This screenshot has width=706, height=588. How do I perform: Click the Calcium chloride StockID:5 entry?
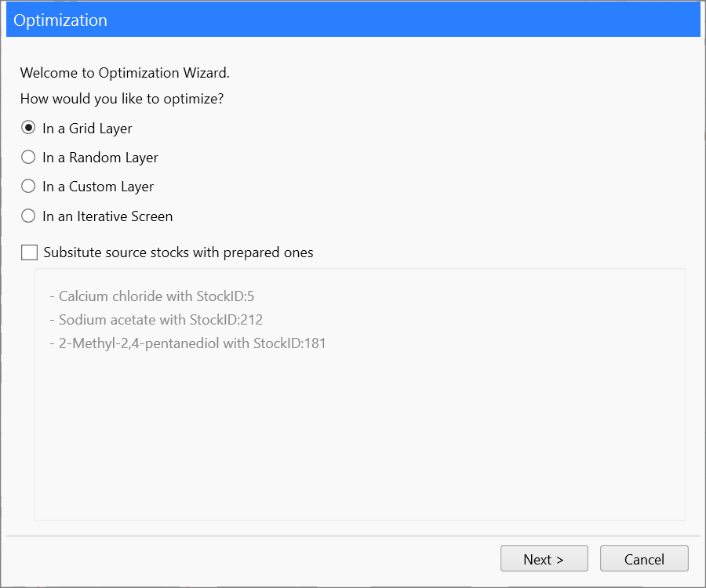click(152, 296)
